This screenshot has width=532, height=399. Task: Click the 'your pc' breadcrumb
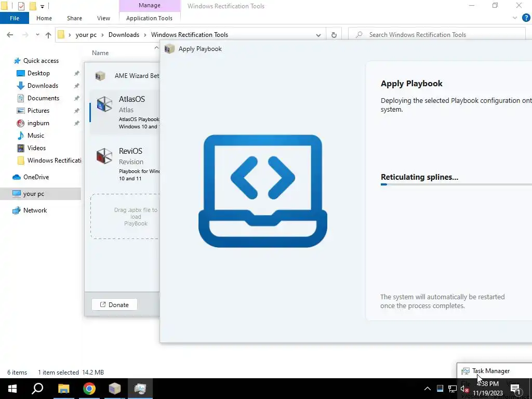86,35
